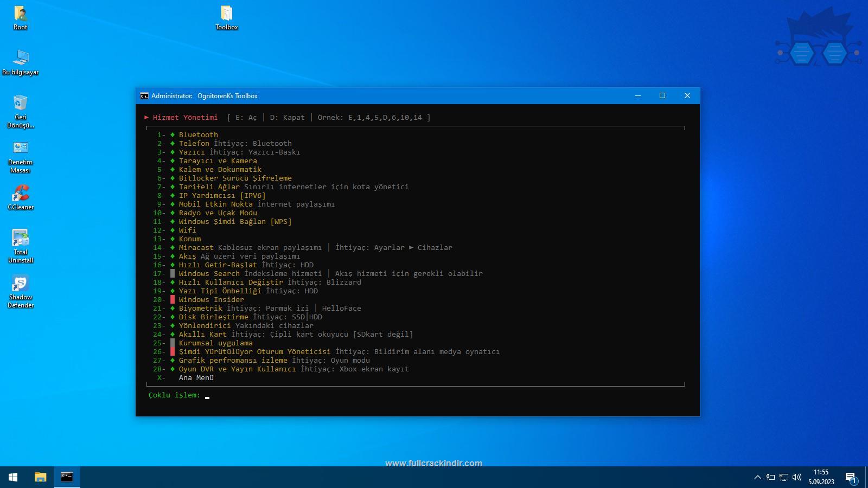Open the Windows Start menu
The width and height of the screenshot is (868, 488).
pos(13,477)
